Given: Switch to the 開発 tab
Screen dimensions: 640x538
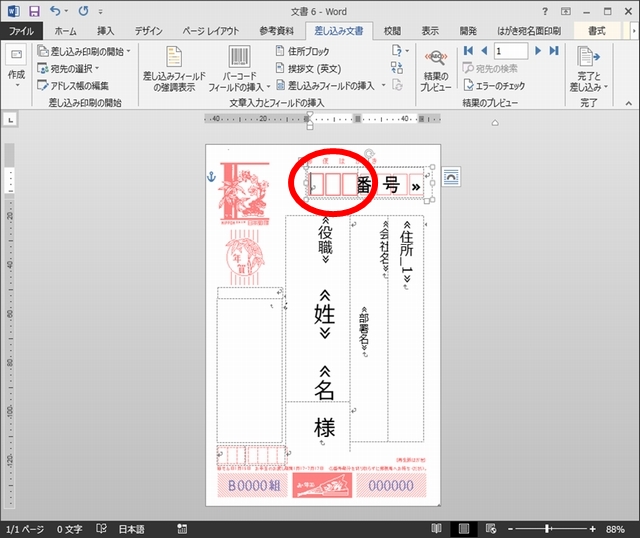Looking at the screenshot, I should pyautogui.click(x=468, y=31).
